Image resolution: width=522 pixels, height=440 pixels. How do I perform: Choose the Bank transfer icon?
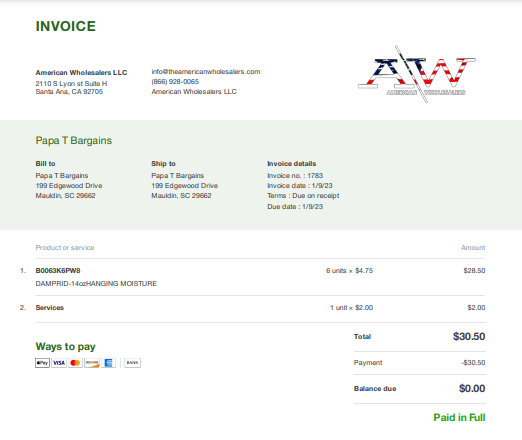(132, 363)
